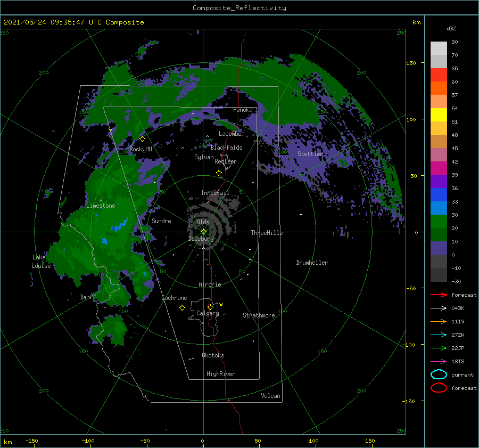The width and height of the screenshot is (479, 448).
Task: Select the 20 dBZ dark green swatch
Action: pos(439,234)
